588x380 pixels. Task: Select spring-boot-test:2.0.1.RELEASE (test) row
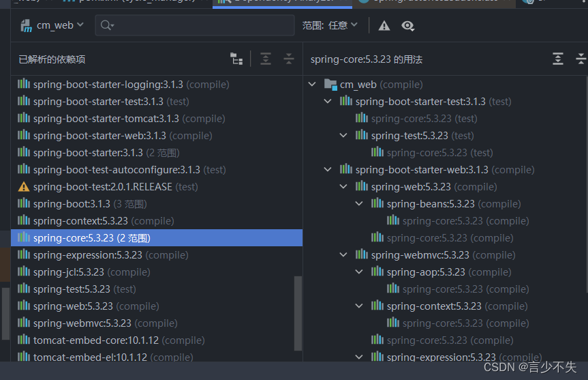[157, 187]
